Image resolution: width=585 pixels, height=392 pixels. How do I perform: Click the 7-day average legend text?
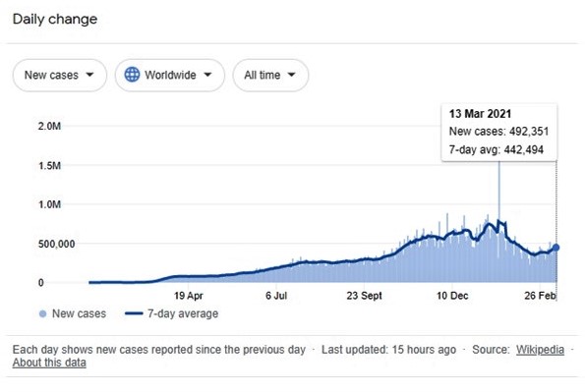[183, 313]
